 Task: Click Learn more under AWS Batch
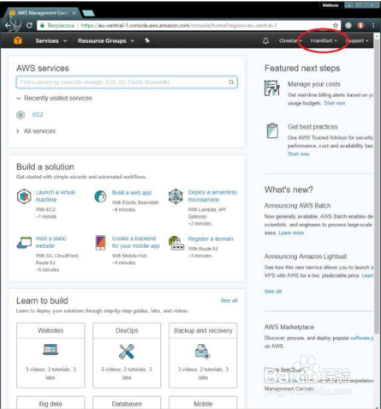(x=291, y=233)
